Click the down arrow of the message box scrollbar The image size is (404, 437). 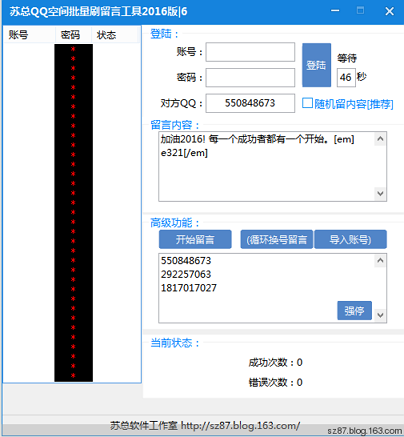(380, 193)
